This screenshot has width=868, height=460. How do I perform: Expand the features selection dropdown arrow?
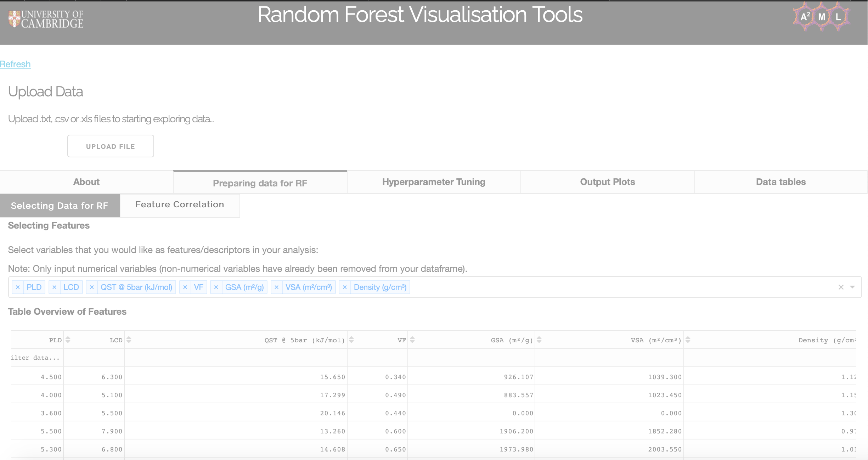click(x=852, y=287)
